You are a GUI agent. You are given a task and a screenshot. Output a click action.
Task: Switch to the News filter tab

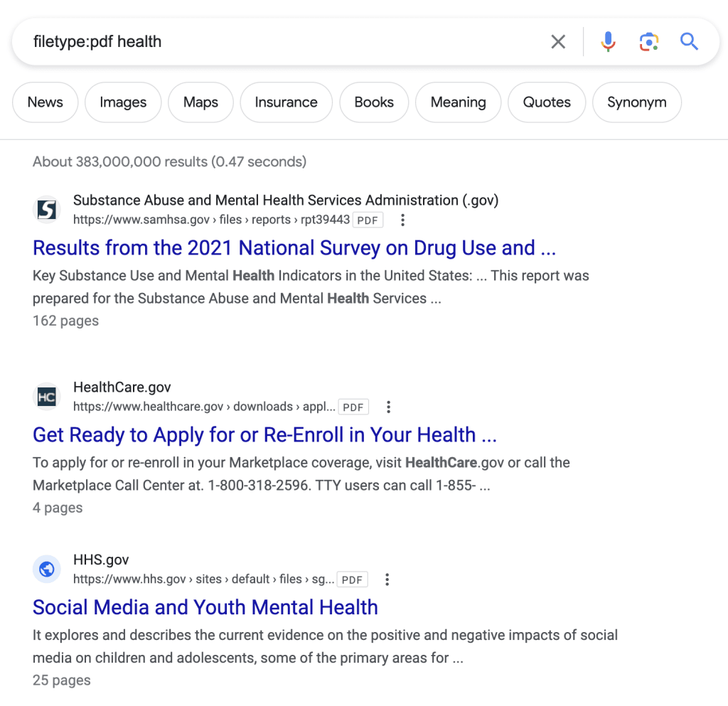click(x=45, y=102)
